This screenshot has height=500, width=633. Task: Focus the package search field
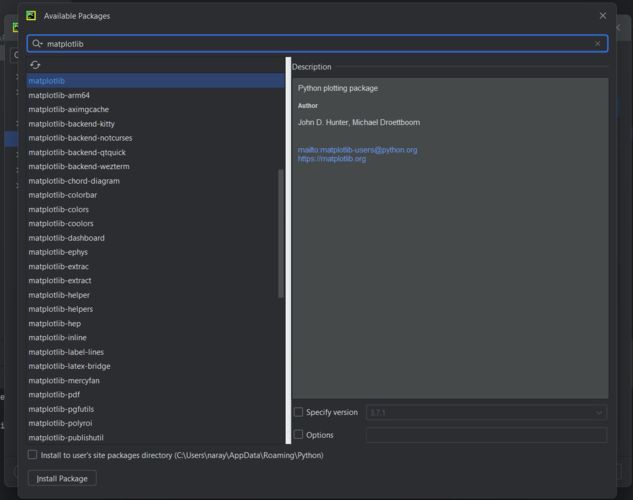317,44
